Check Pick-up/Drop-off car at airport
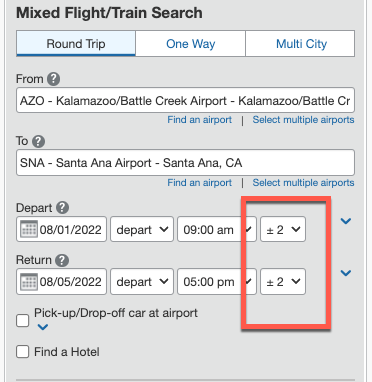The height and width of the screenshot is (382, 372). click(23, 321)
